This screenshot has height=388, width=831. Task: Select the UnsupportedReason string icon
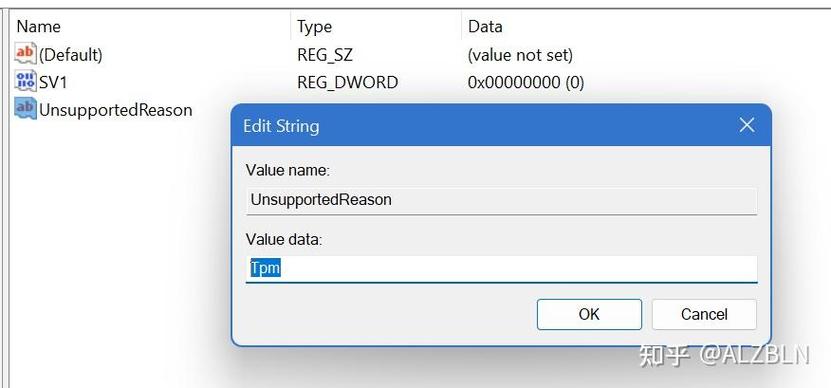pos(25,109)
